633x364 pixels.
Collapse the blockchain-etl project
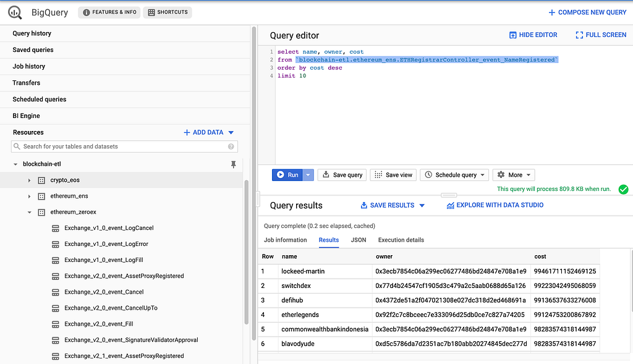point(15,164)
